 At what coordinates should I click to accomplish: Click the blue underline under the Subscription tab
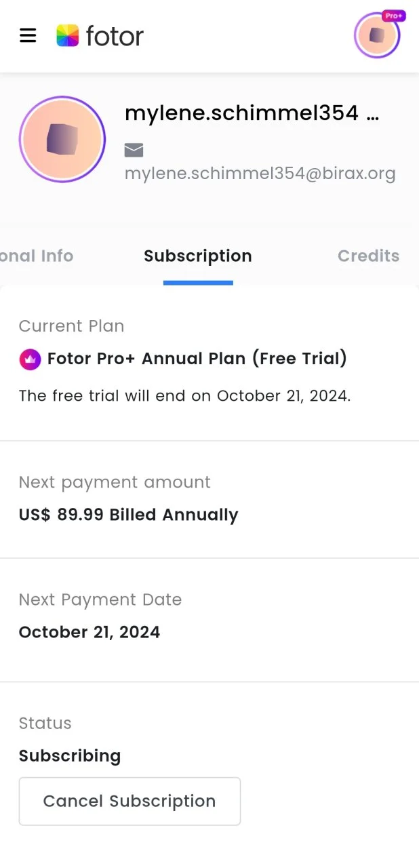coord(198,283)
